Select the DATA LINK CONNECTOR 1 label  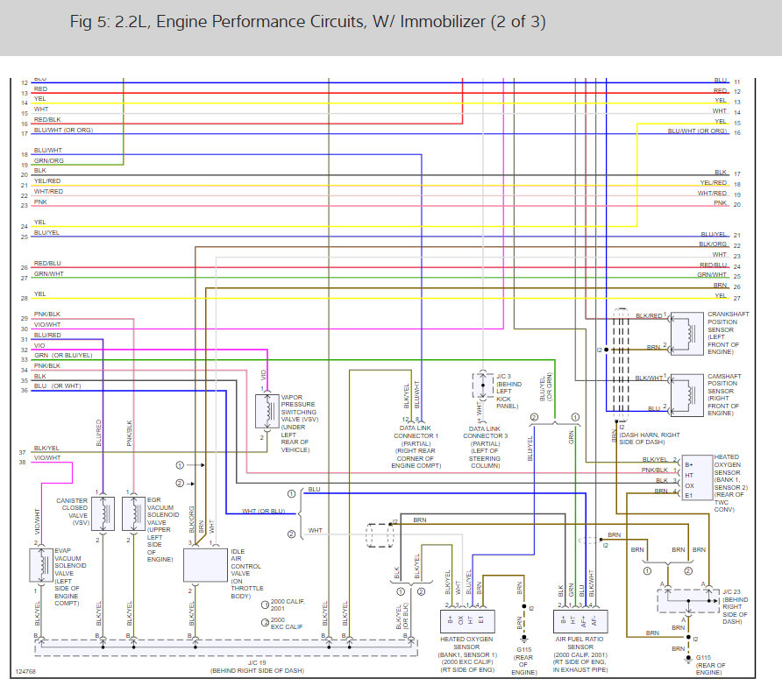click(x=416, y=447)
